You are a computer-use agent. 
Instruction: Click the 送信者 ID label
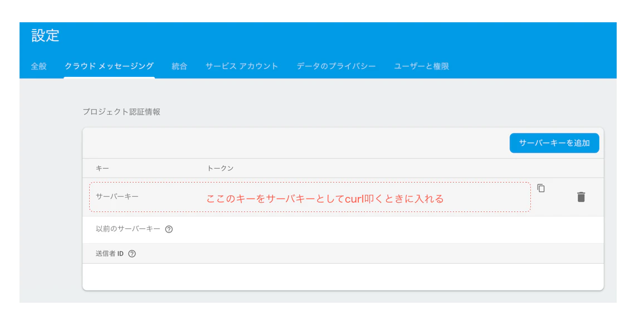(110, 254)
